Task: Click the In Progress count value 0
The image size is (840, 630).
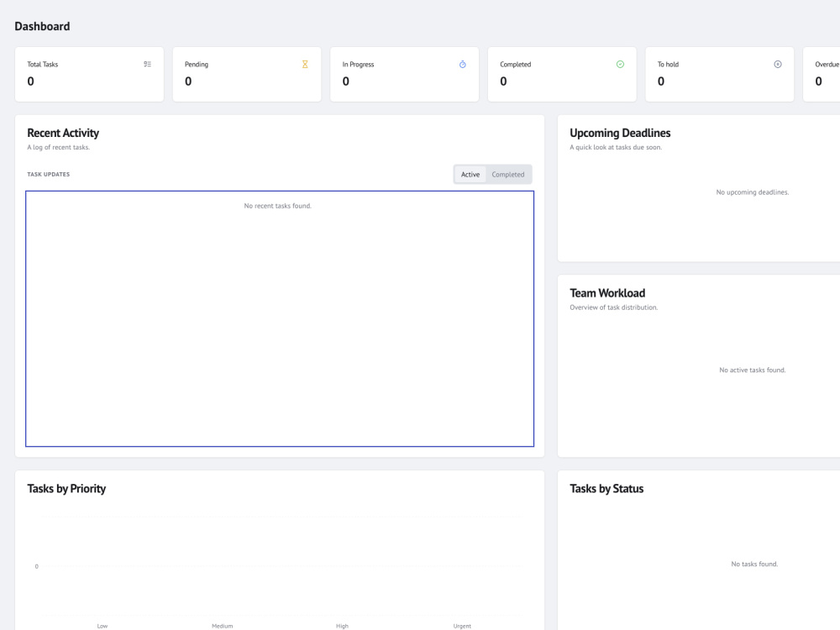Action: [x=345, y=81]
